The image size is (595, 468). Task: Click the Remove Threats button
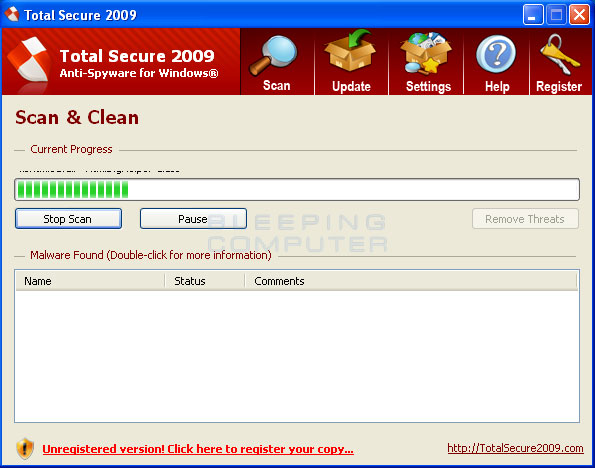click(525, 219)
